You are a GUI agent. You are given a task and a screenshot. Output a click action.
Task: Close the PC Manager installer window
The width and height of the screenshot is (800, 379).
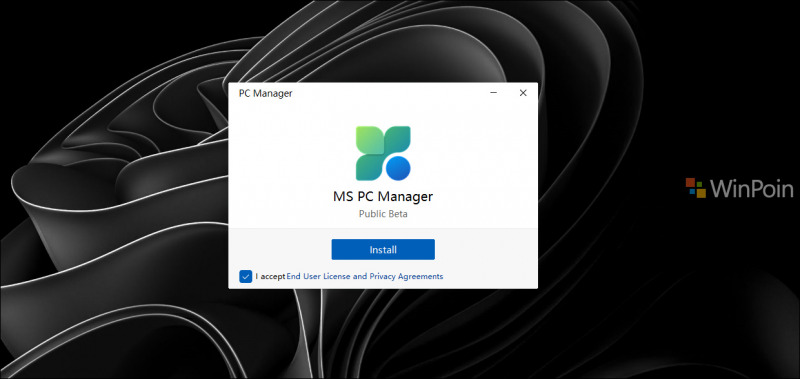pyautogui.click(x=522, y=93)
